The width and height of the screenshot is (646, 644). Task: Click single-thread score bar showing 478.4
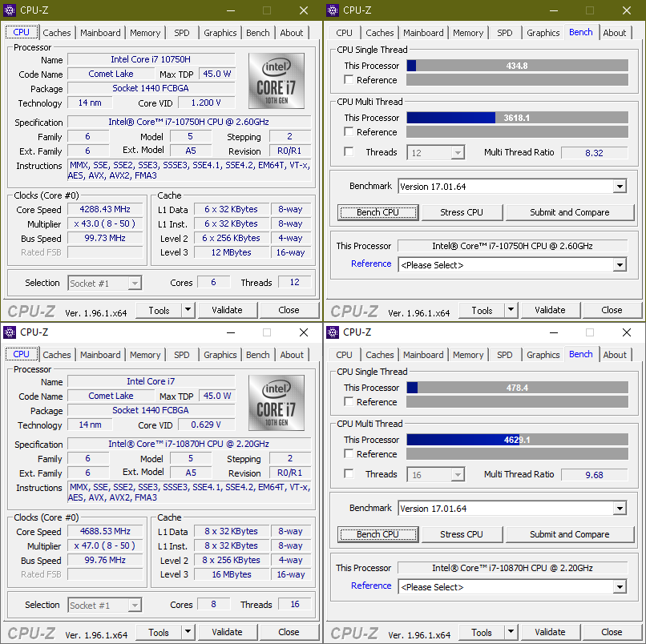(x=518, y=388)
